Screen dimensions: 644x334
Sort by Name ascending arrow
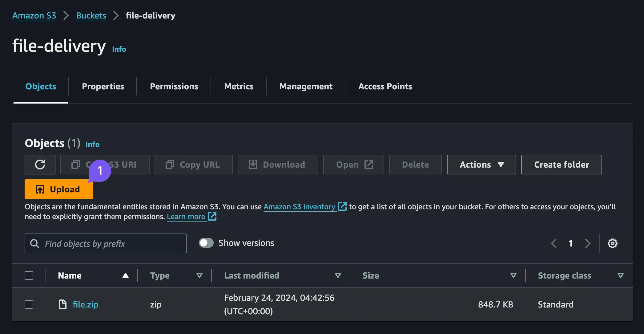(125, 275)
